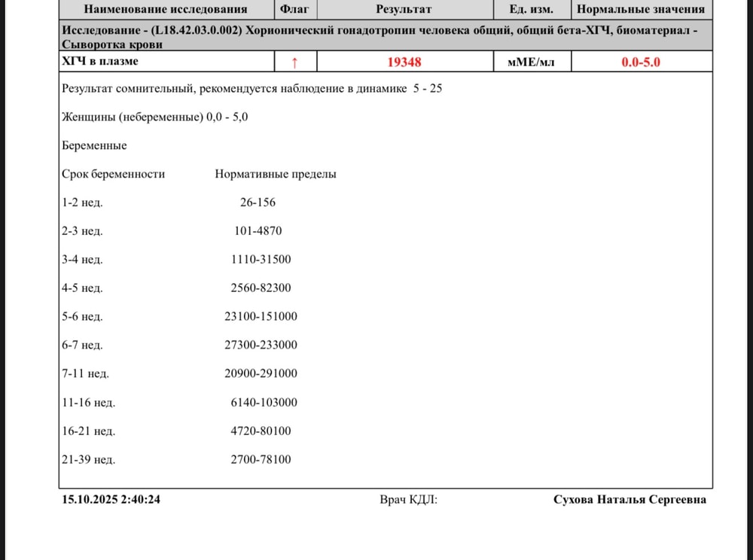753x560 pixels.
Task: Click the red upward arrow flag
Action: click(294, 62)
